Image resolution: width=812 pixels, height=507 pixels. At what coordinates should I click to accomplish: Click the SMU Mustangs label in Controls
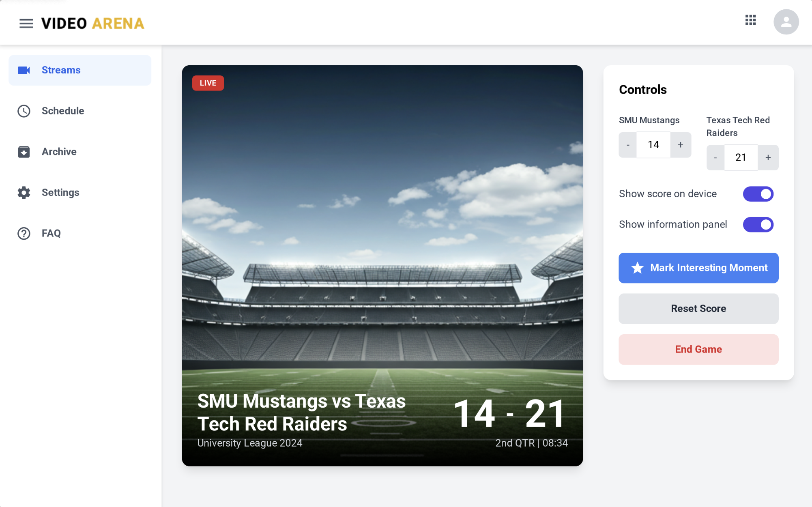pyautogui.click(x=649, y=120)
